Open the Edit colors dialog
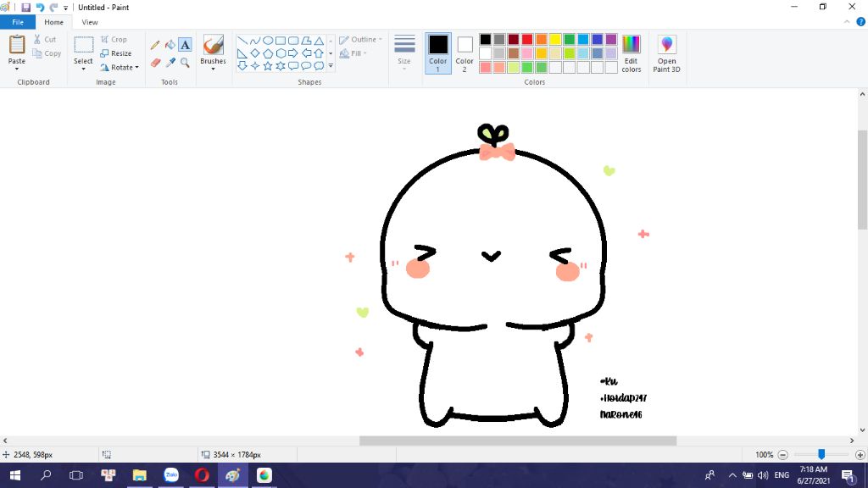 point(631,53)
